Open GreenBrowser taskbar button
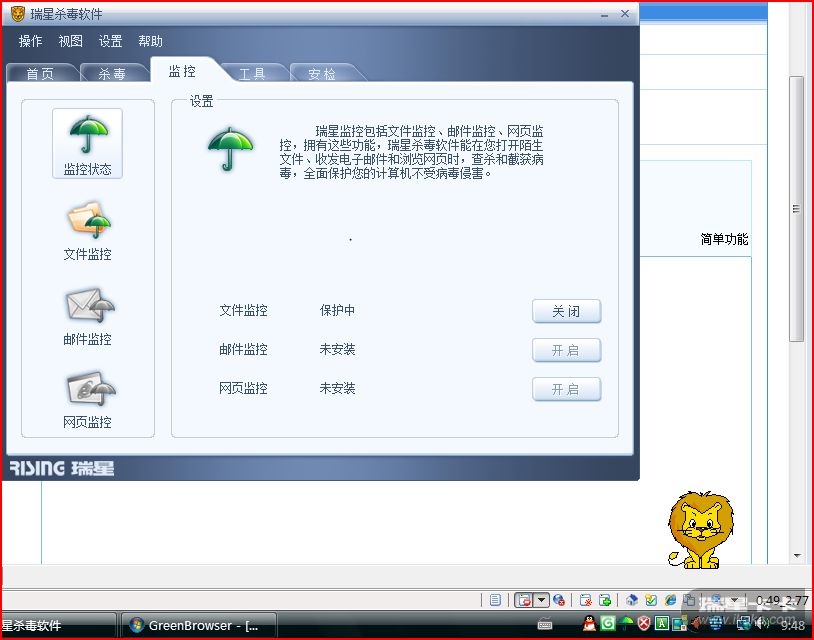The image size is (814, 640). tap(198, 625)
